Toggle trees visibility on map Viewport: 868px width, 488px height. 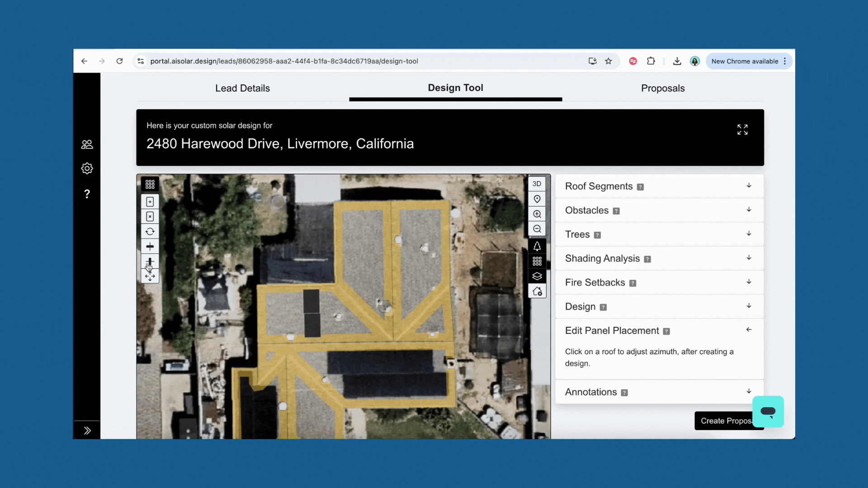point(537,246)
